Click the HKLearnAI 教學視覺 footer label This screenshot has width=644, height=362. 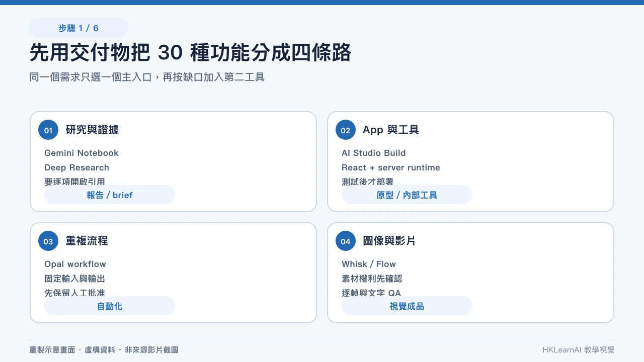point(579,350)
